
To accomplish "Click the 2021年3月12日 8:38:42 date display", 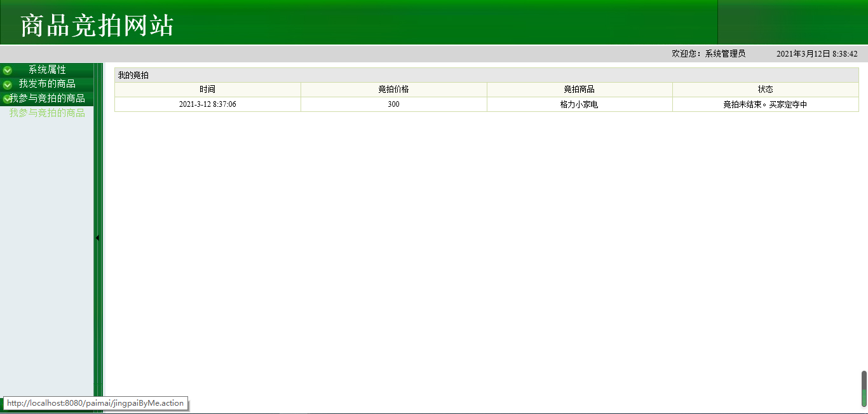I will (x=817, y=54).
